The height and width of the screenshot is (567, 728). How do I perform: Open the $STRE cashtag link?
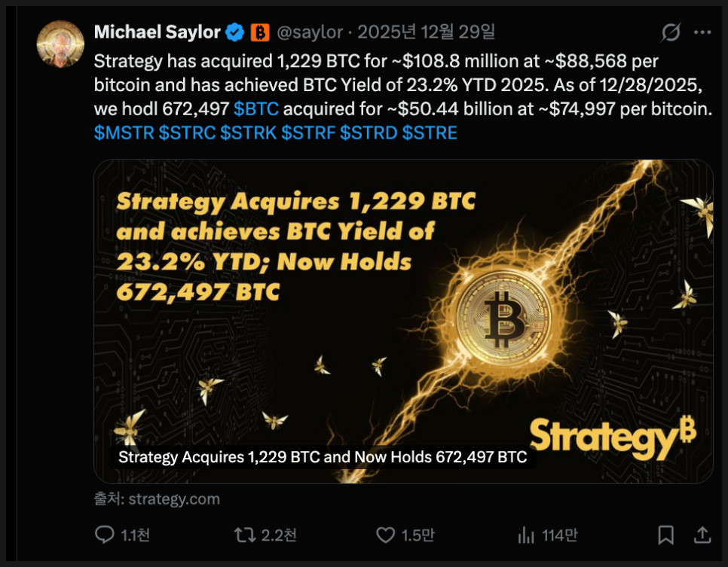(x=430, y=133)
